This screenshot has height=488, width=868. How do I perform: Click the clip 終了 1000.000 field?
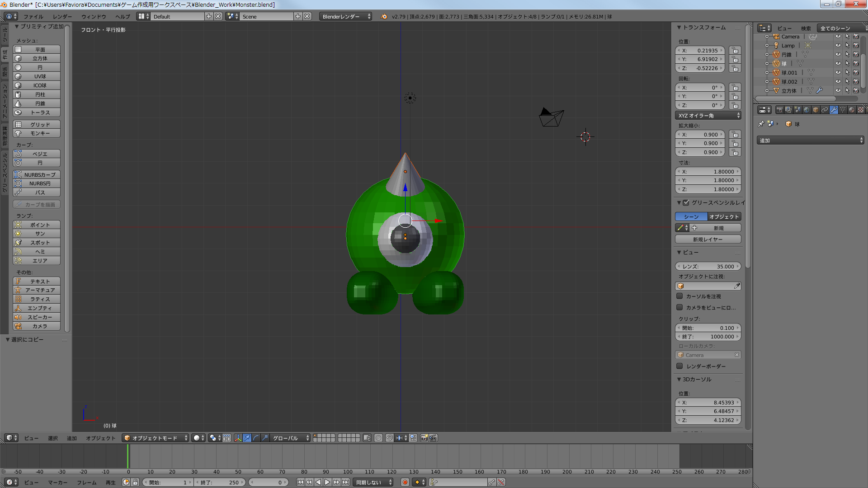coord(708,337)
